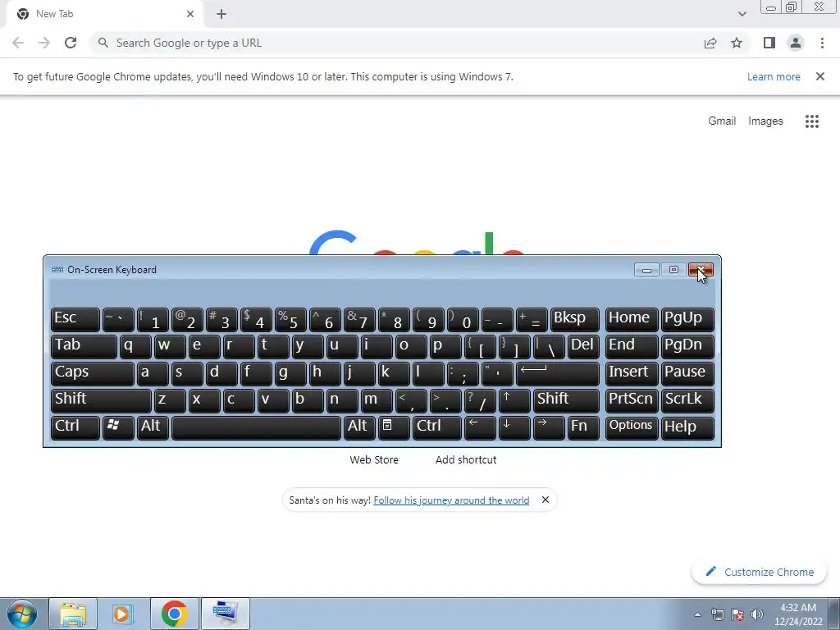Open a new tab with plus button
840x630 pixels.
point(221,14)
